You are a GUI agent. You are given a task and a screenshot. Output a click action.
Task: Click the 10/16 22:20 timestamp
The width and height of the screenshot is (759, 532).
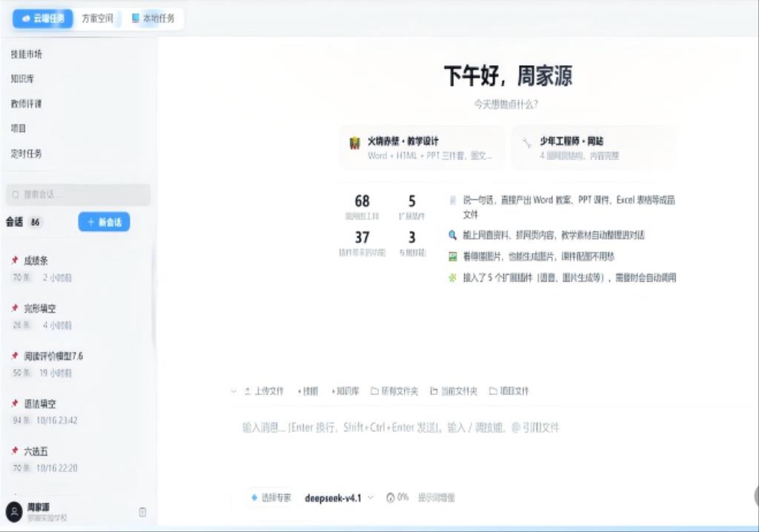[56, 468]
